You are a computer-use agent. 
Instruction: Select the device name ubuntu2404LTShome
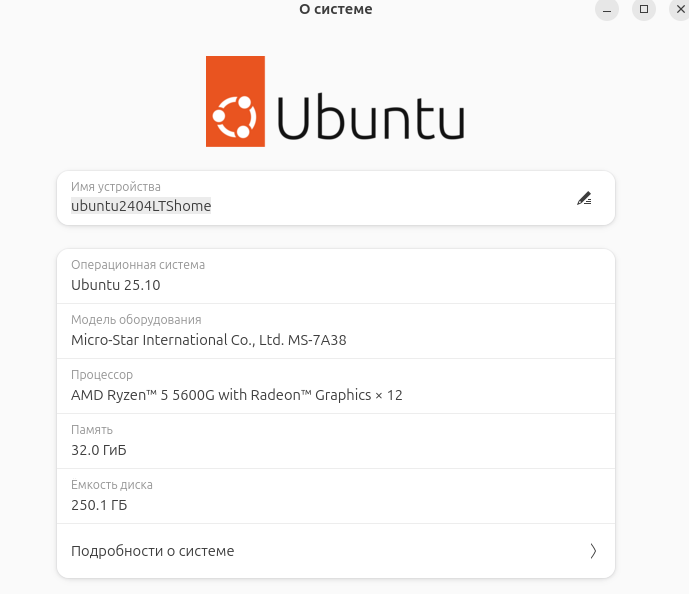tap(141, 206)
